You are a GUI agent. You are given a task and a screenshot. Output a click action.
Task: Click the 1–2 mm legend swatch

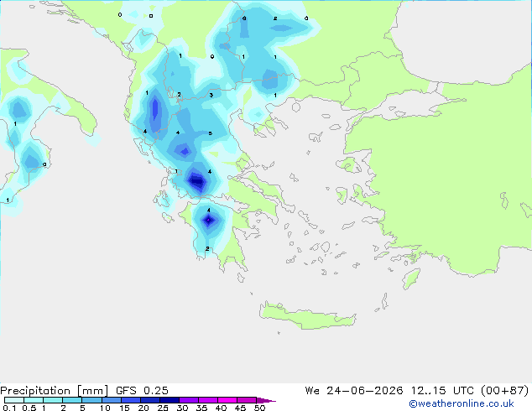[53, 400]
